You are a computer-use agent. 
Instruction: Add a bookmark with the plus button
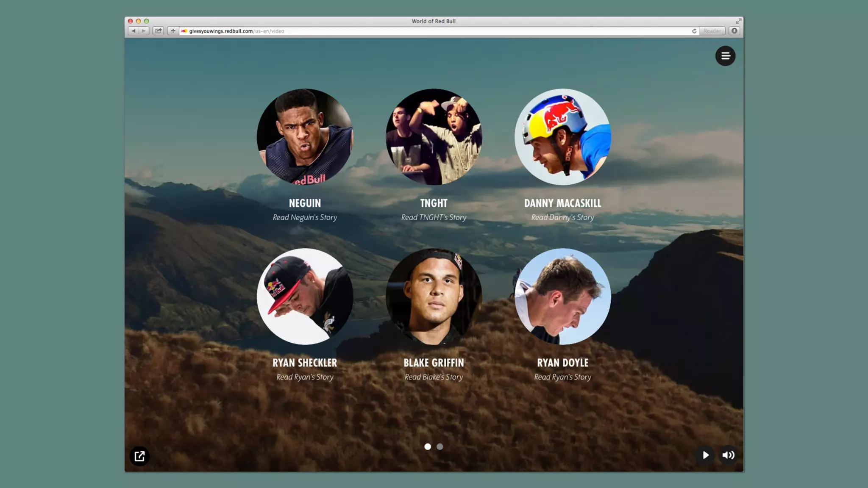173,31
